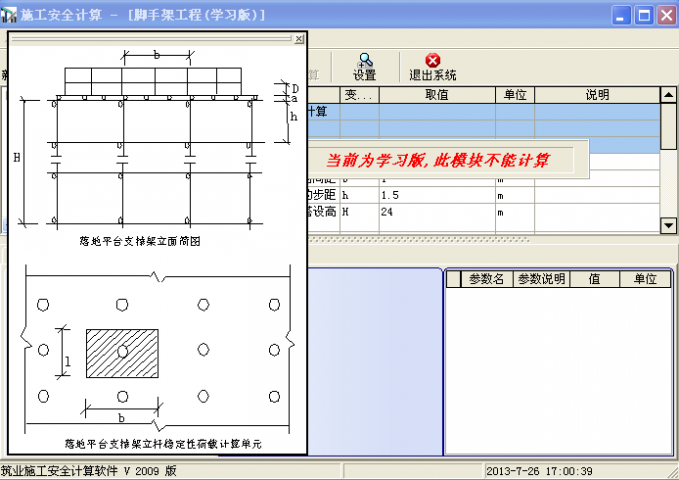Click the 取值 column header

pos(435,95)
